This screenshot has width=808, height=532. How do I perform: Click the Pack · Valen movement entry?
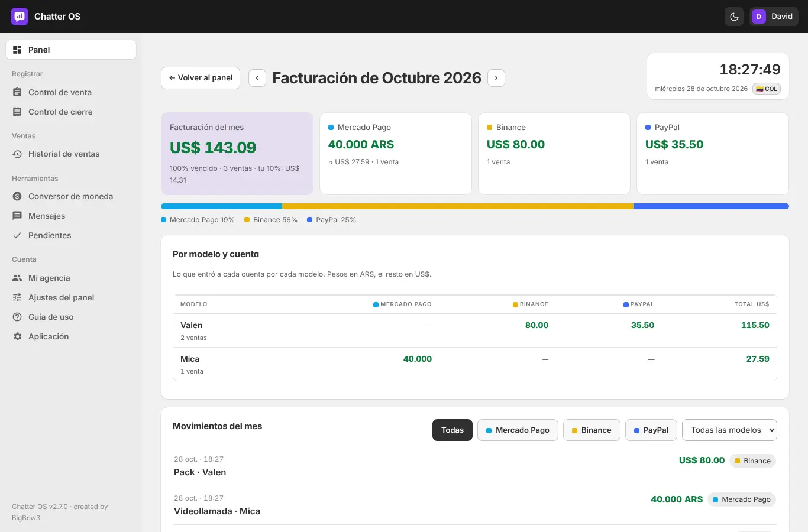475,466
